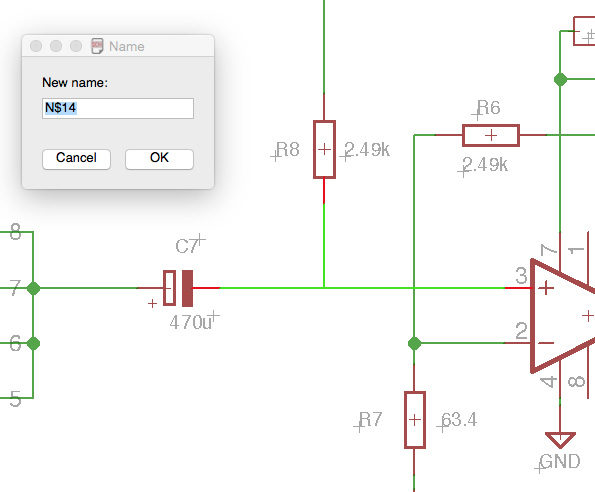Click the New name label text
The image size is (595, 492).
pos(75,83)
